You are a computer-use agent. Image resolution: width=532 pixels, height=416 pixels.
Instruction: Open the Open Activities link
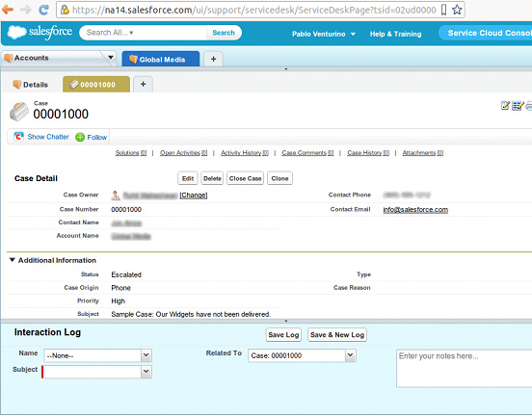click(x=183, y=153)
